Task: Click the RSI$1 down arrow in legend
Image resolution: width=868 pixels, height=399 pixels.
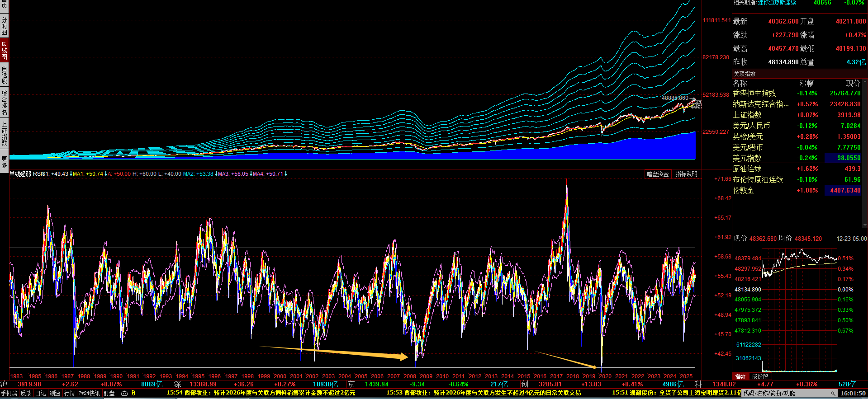Action: click(x=71, y=174)
